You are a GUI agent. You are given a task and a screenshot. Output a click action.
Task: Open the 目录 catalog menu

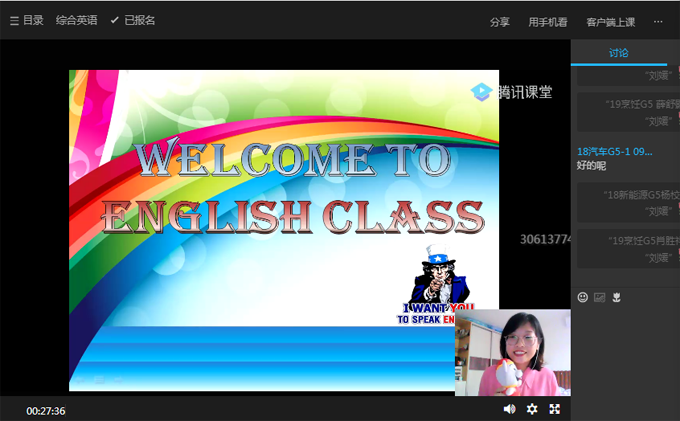click(27, 20)
